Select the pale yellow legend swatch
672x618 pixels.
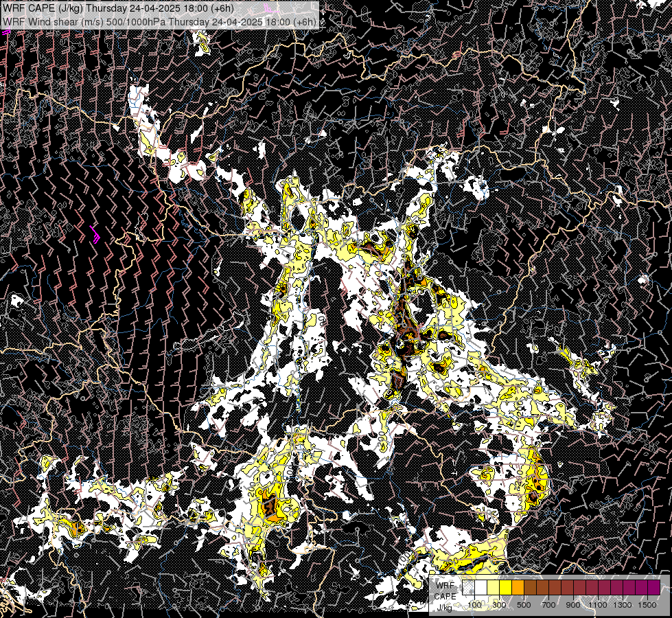coord(494,587)
